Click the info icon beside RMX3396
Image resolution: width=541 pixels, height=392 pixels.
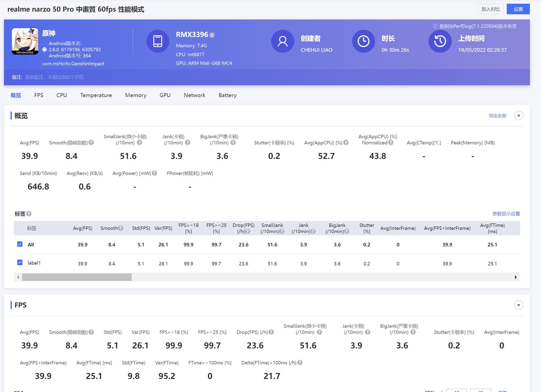pos(212,35)
